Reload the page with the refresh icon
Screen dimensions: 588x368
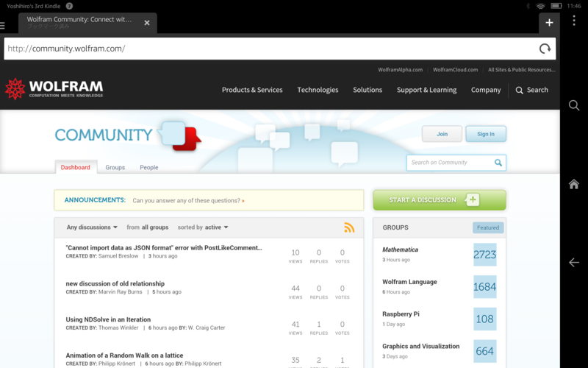tap(545, 49)
